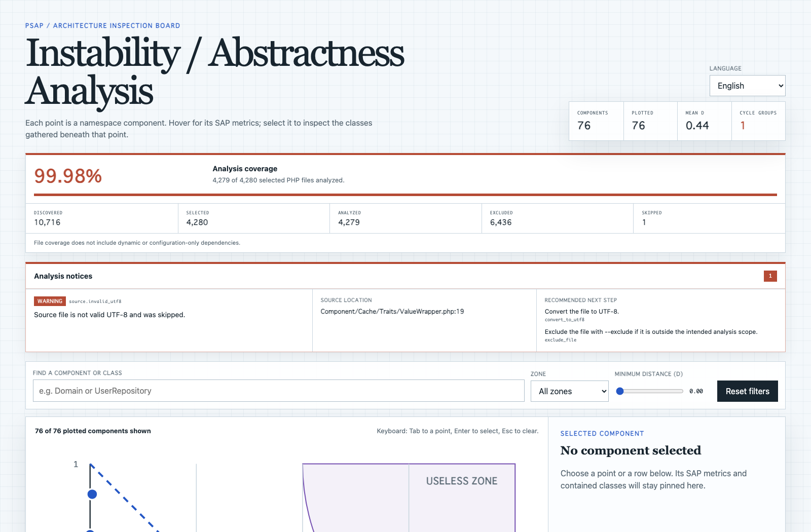Click the Mean D value 0.44
This screenshot has height=532, width=811.
tap(697, 126)
